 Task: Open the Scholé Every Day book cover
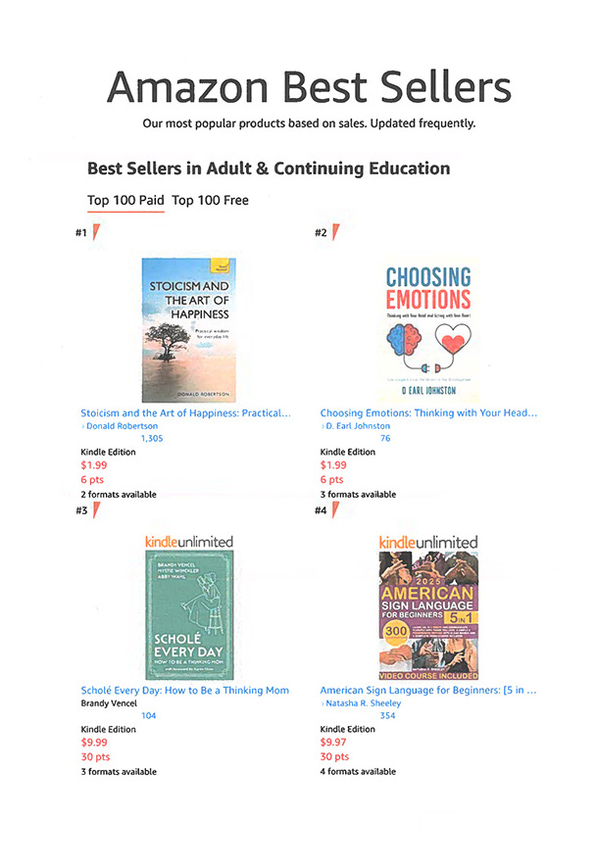point(189,614)
